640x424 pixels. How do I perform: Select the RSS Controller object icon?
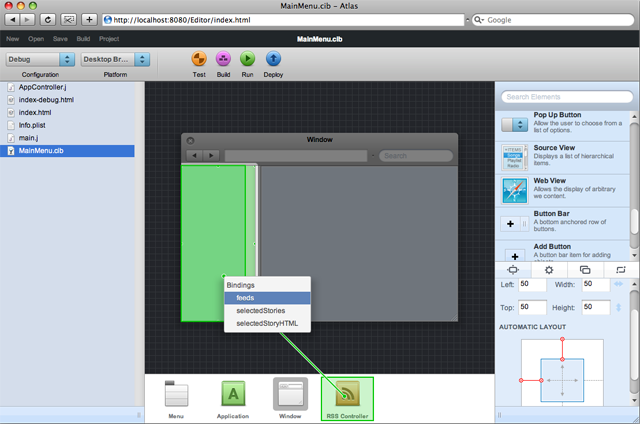(347, 394)
